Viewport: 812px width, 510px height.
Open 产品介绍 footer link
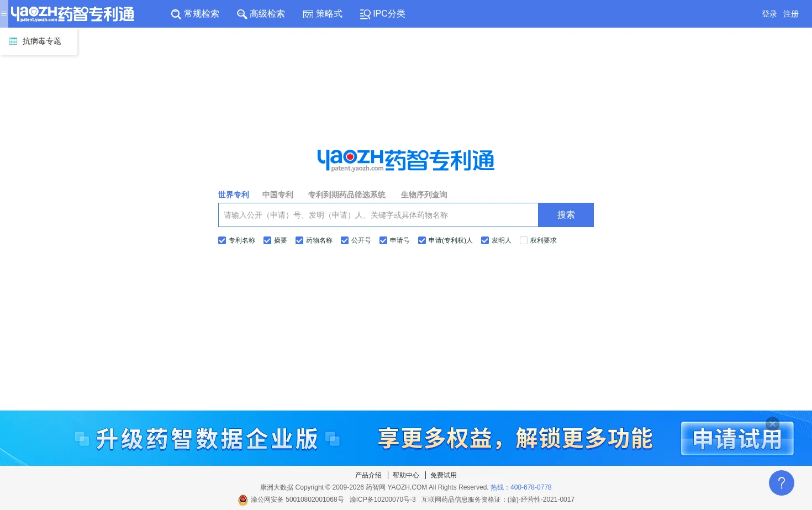(x=368, y=475)
